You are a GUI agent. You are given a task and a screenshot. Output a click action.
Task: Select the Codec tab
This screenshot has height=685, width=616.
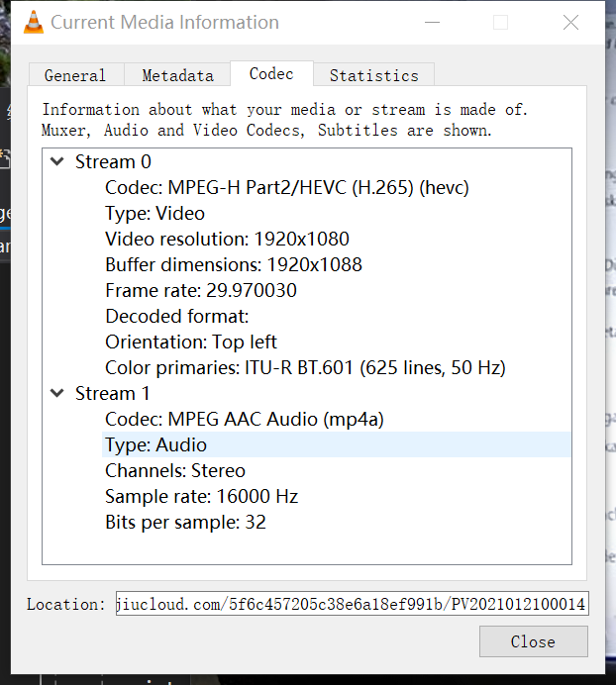[271, 74]
